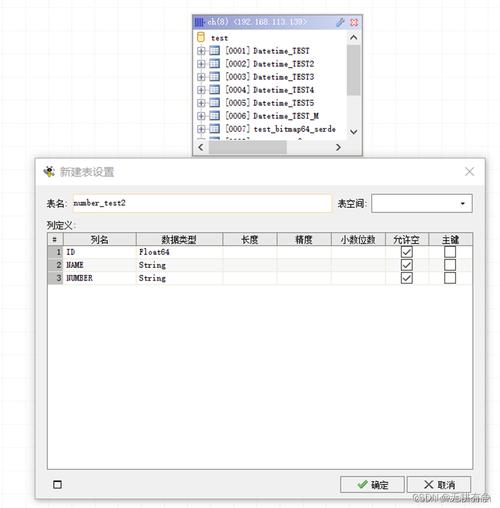Image resolution: width=500 pixels, height=508 pixels.
Task: Select the Datetime_TEST3 tree row
Action: pyautogui.click(x=270, y=77)
